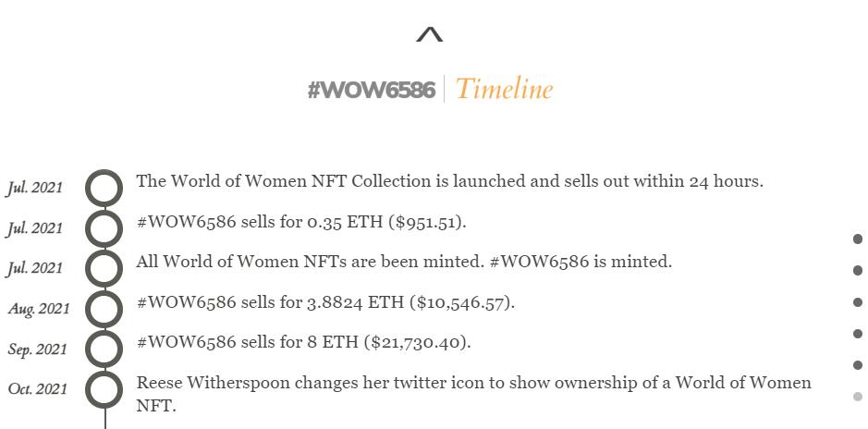Click the circle marker for the minting event
Screen dimensions: 868x429
(104, 268)
